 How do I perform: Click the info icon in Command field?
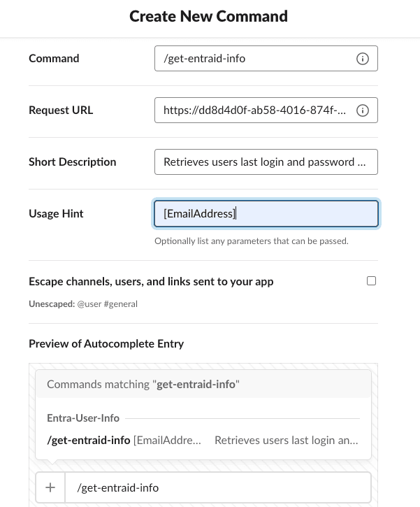pyautogui.click(x=363, y=59)
